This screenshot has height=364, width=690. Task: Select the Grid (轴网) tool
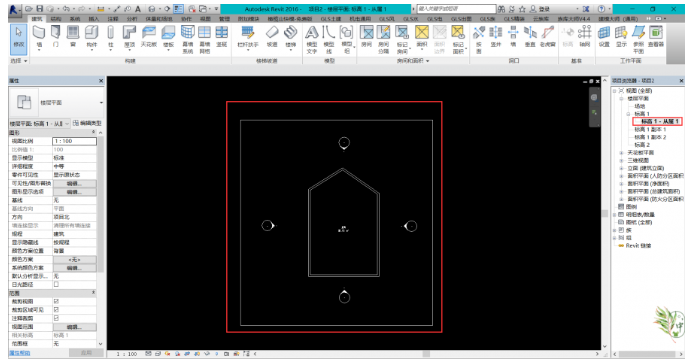tap(585, 37)
